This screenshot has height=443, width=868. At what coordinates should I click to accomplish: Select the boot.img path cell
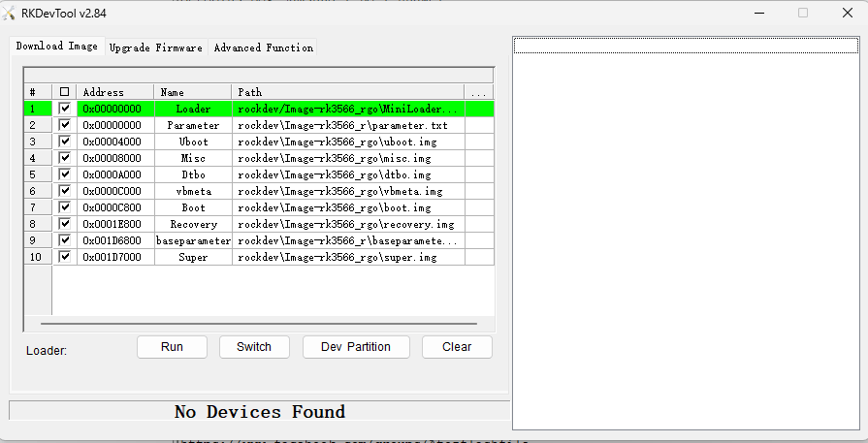click(348, 207)
